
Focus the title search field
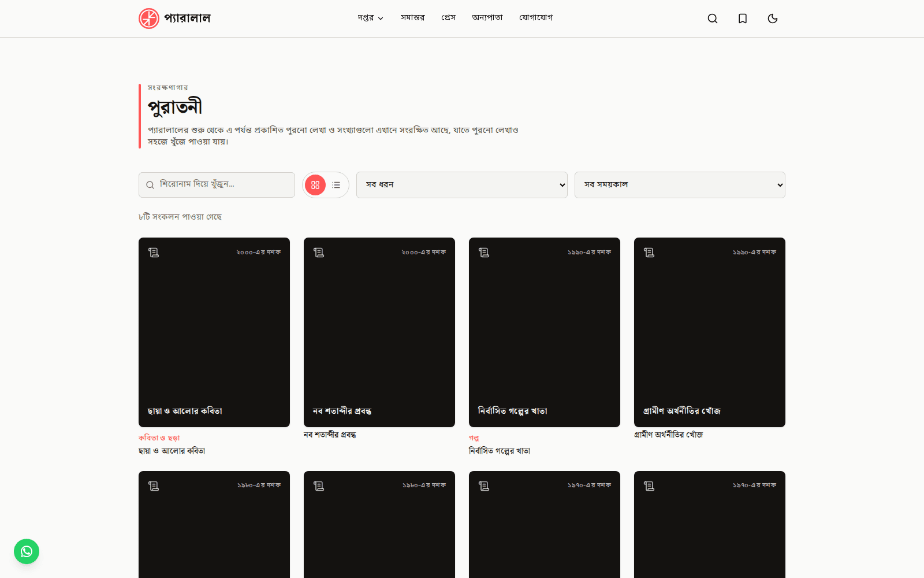click(x=217, y=185)
